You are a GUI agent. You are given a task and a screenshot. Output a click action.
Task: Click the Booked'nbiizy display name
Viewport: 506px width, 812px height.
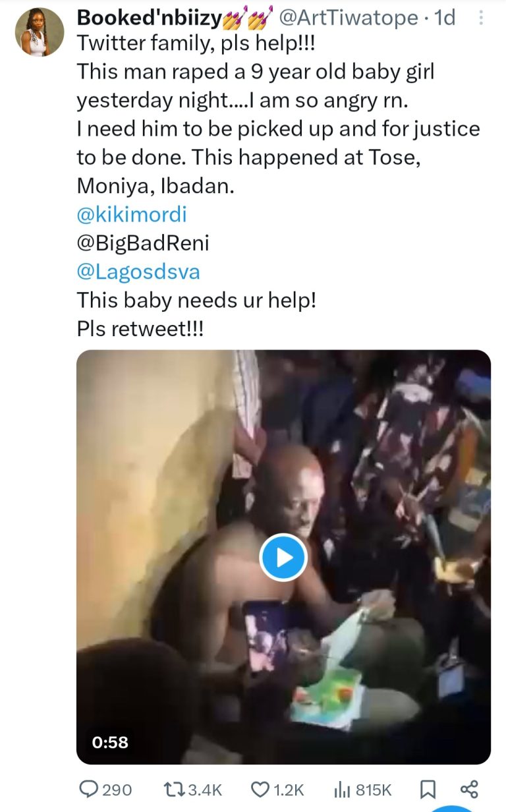pos(149,18)
